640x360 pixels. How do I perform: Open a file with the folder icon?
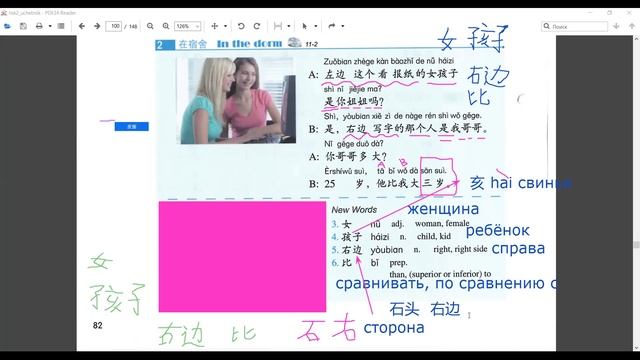pos(7,26)
